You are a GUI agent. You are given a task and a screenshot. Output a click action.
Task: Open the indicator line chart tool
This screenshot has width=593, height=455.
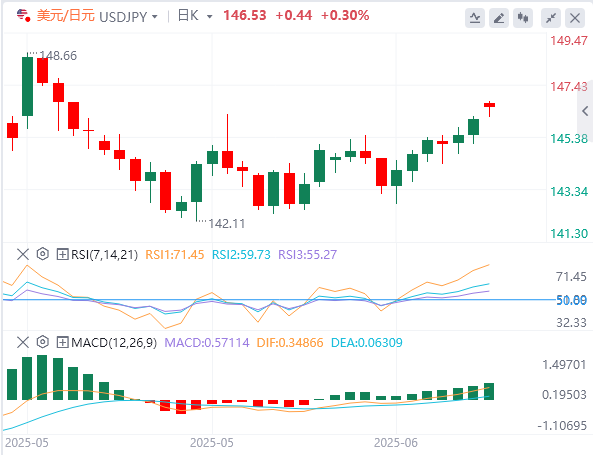475,18
